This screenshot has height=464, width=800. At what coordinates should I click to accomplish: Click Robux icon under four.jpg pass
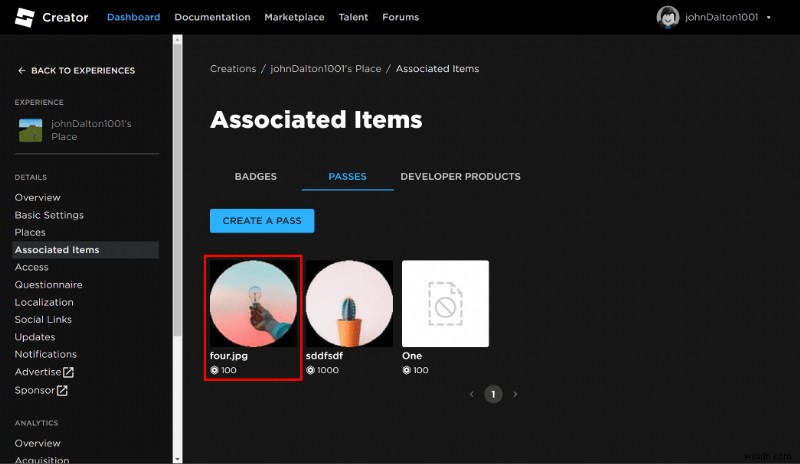pos(214,370)
